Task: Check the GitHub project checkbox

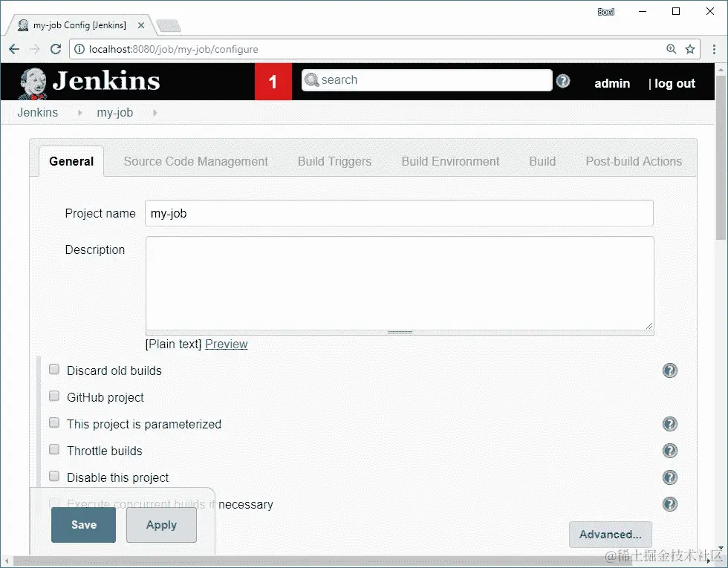Action: click(x=54, y=396)
